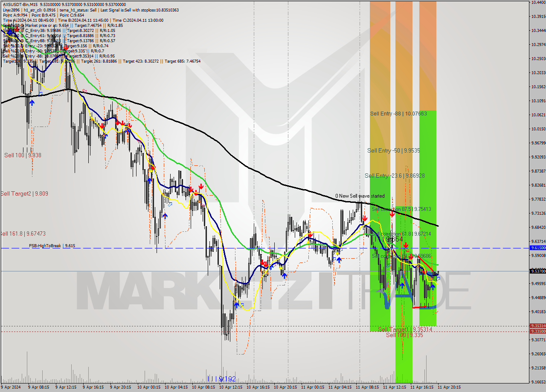This screenshot has height=392, width=546.
Task: Click the 'FSB-HighToBreak | 9.615' label
Action: click(x=52, y=246)
